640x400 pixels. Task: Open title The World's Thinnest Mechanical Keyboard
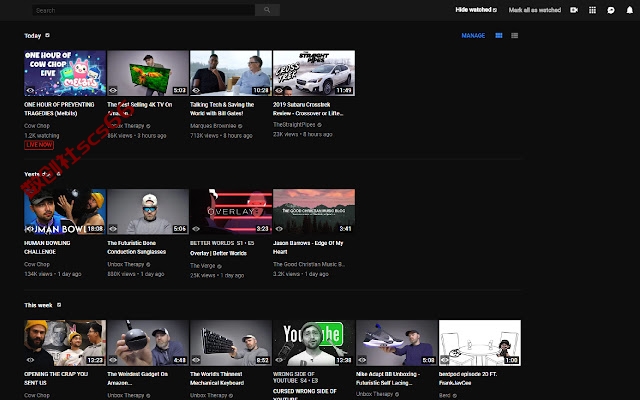(x=217, y=378)
